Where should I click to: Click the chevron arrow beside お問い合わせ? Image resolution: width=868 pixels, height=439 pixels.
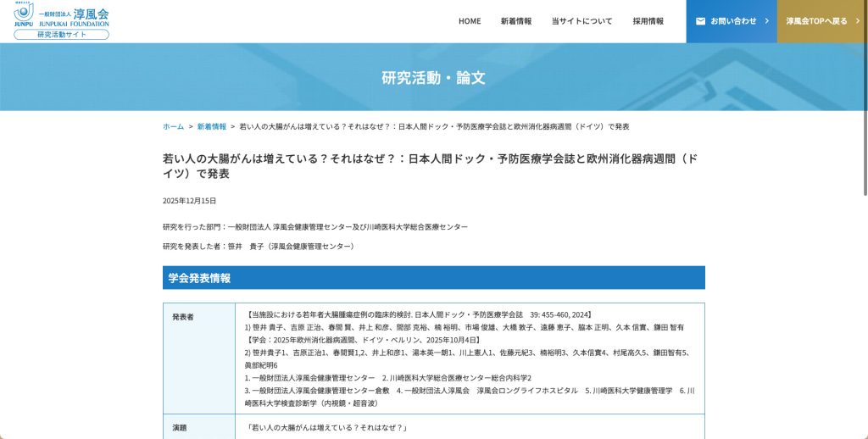tap(766, 21)
